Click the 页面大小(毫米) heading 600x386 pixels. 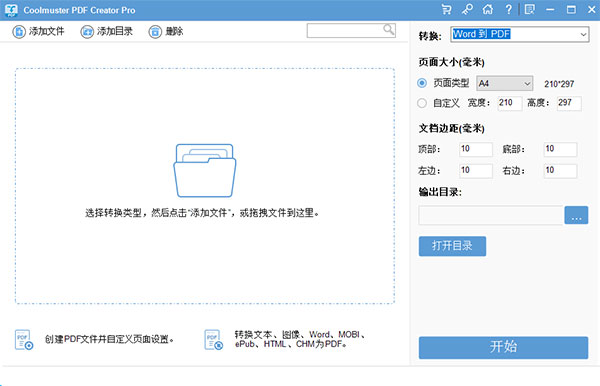coord(452,62)
